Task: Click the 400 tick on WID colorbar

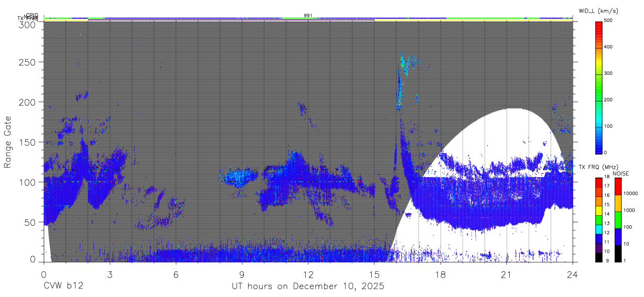Action: (609, 47)
